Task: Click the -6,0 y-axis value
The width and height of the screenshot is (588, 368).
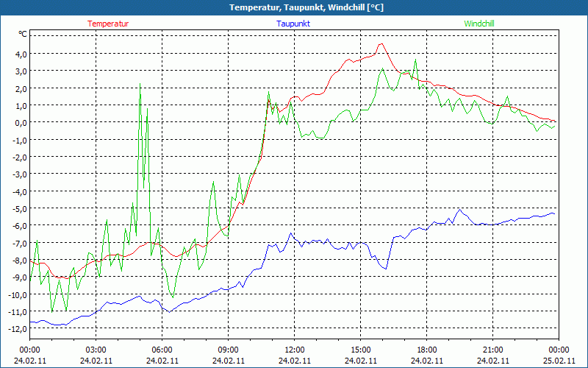Action: click(20, 226)
